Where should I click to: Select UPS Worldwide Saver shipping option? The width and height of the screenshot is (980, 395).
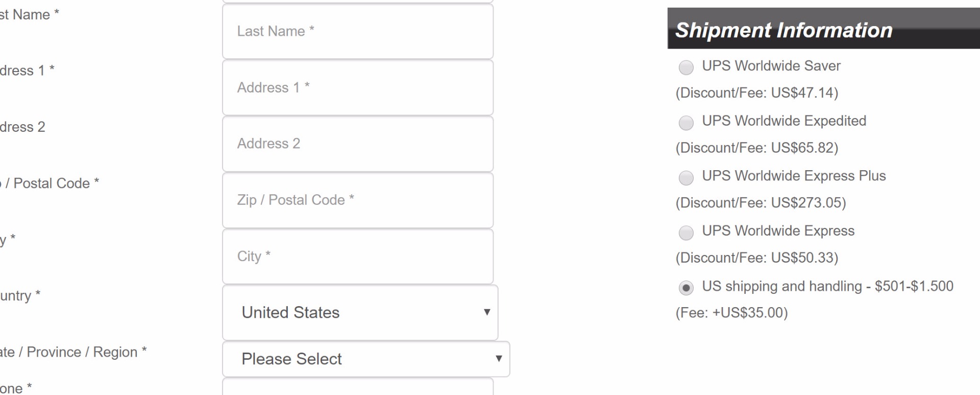[x=686, y=67]
